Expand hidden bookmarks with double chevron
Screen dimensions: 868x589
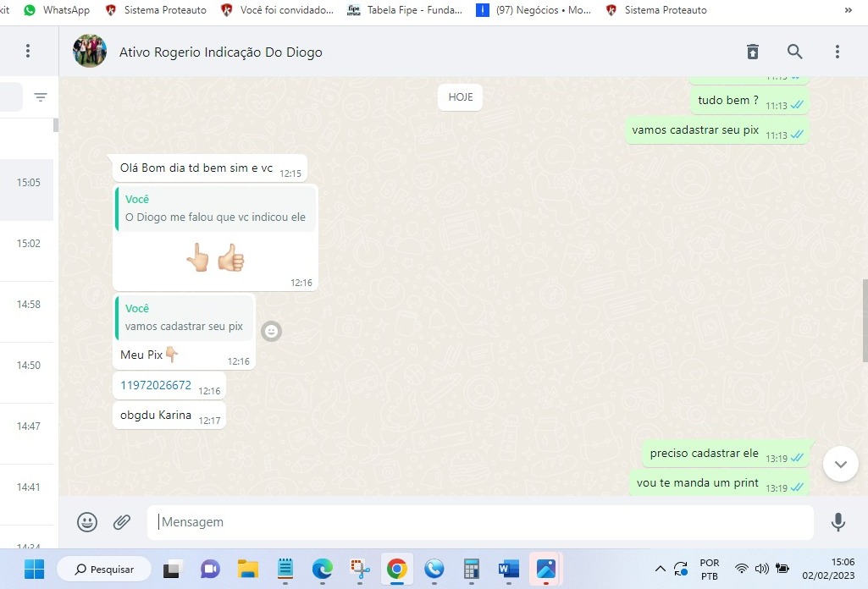849,10
